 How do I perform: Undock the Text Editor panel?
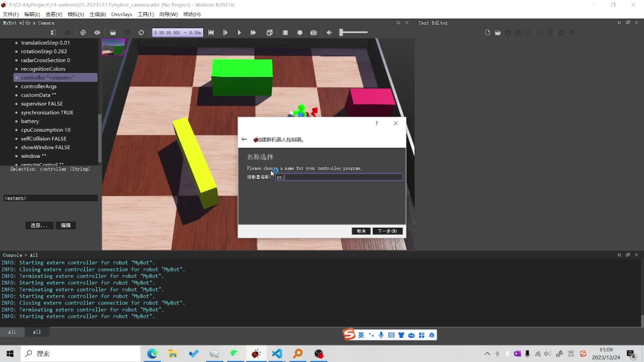628,22
